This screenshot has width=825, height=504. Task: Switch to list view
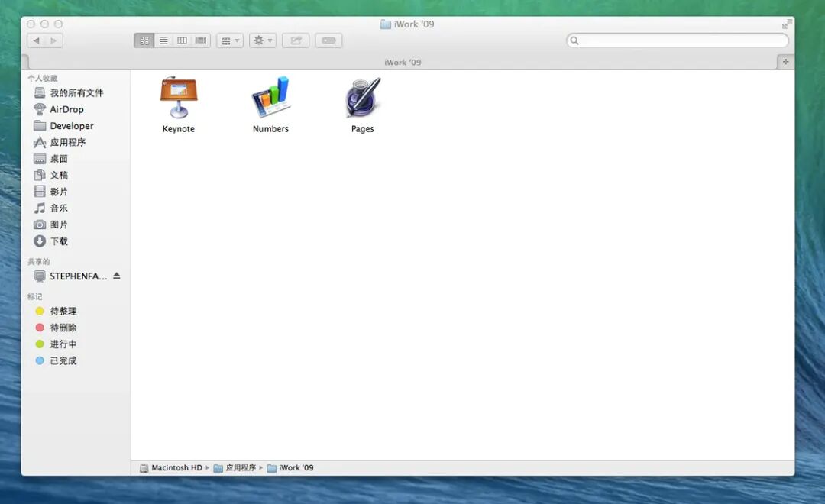[x=163, y=40]
